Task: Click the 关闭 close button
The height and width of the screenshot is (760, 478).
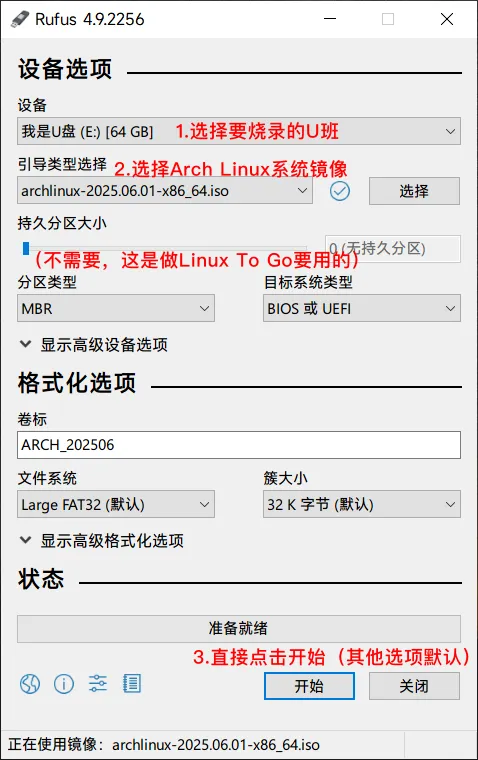Action: coord(414,686)
